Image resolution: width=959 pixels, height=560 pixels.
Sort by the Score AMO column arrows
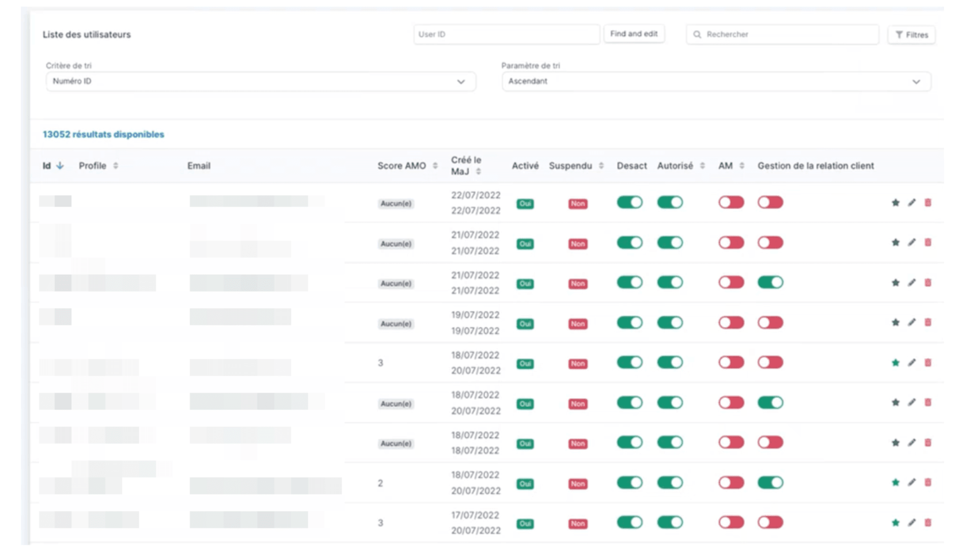pyautogui.click(x=435, y=166)
